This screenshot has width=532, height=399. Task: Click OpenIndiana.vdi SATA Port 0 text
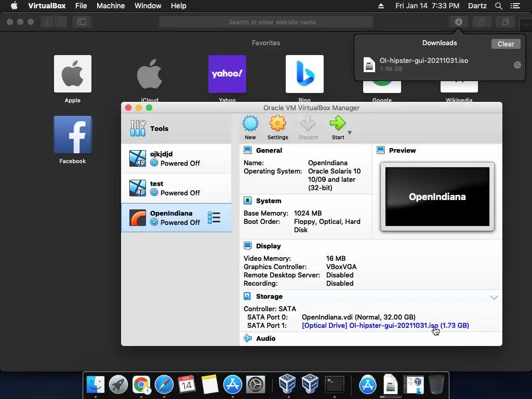[x=358, y=317]
